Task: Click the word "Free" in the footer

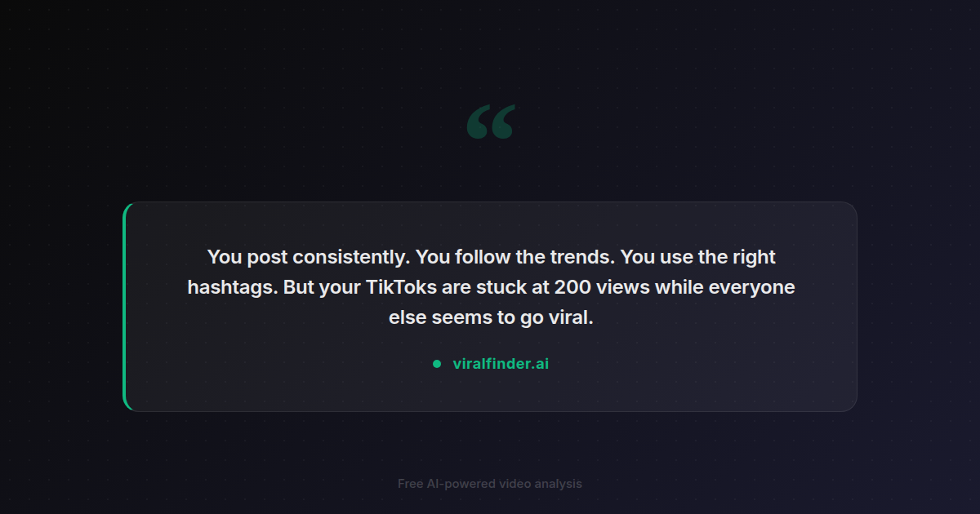Action: point(411,484)
